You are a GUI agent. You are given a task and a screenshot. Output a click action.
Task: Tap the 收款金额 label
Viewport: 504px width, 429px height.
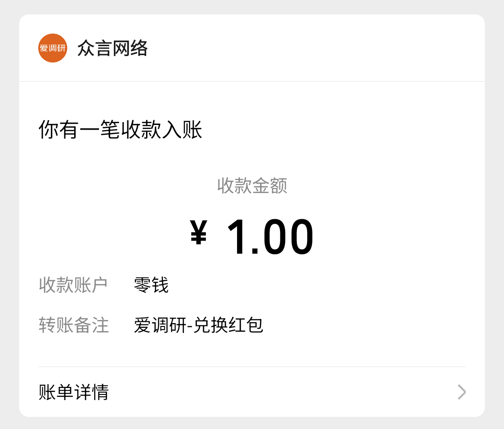tap(252, 186)
